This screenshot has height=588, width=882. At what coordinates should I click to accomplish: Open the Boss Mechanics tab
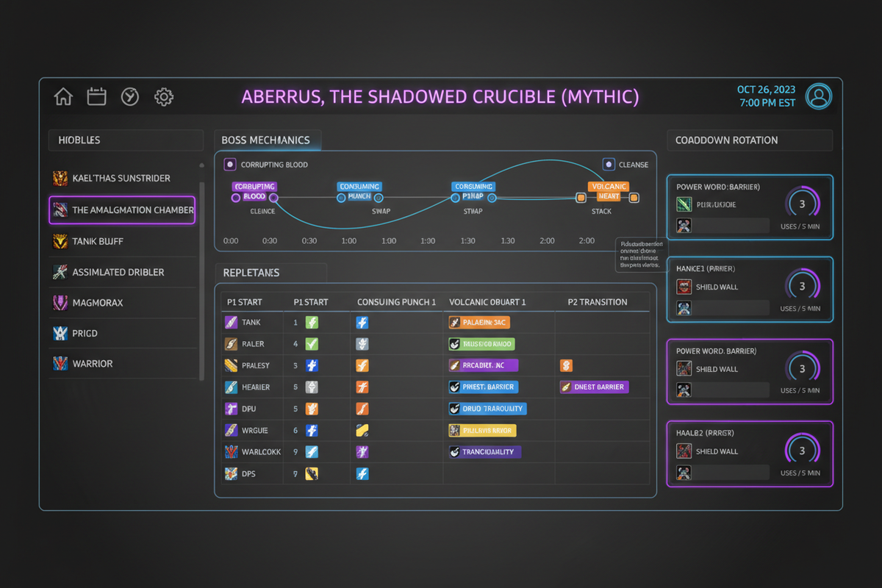266,140
